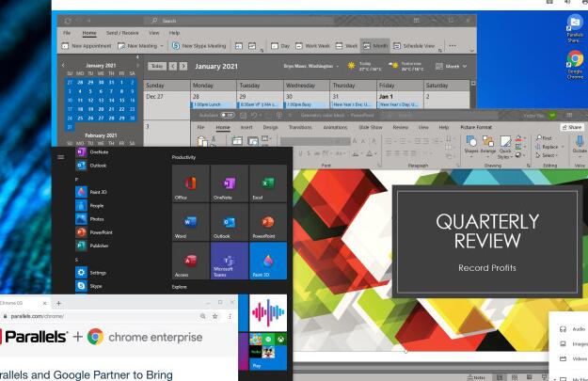Image resolution: width=588 pixels, height=381 pixels.
Task: Open the Excel tile in Start menu
Action: tap(267, 184)
